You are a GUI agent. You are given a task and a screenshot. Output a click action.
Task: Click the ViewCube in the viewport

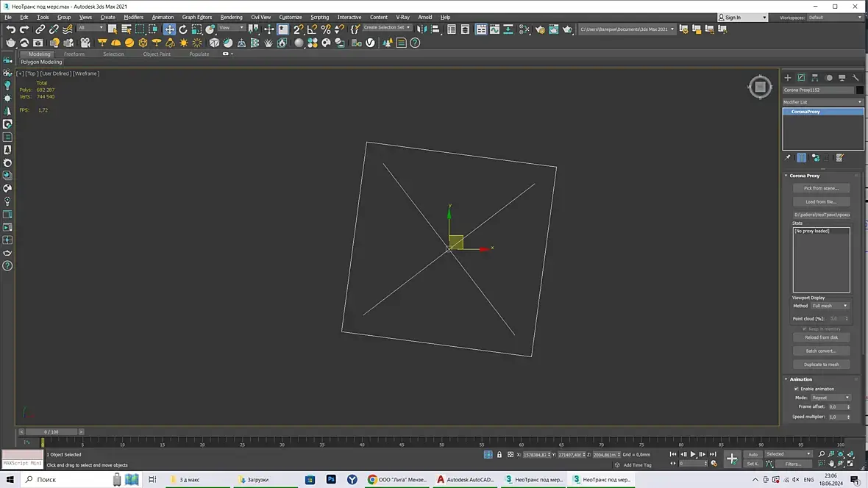760,87
